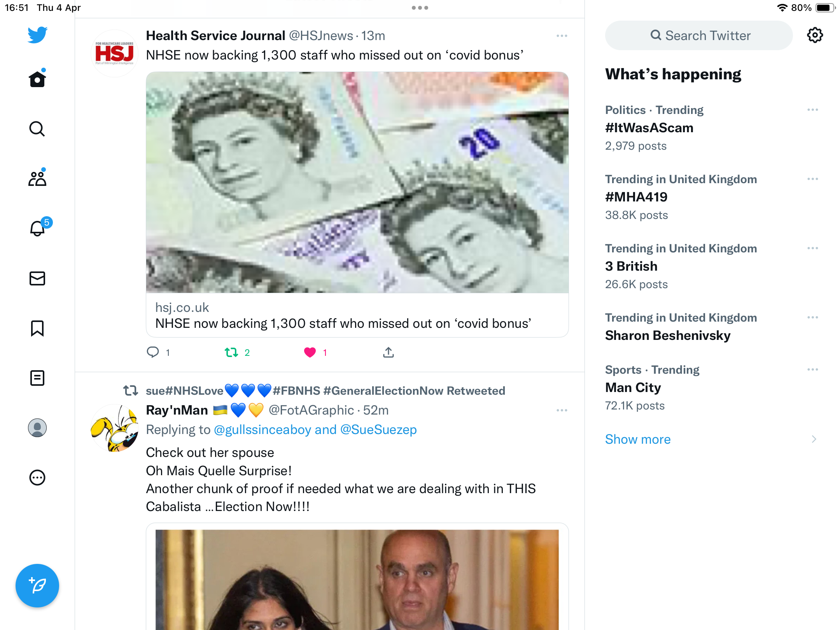Focus the Search Twitter field

click(699, 35)
